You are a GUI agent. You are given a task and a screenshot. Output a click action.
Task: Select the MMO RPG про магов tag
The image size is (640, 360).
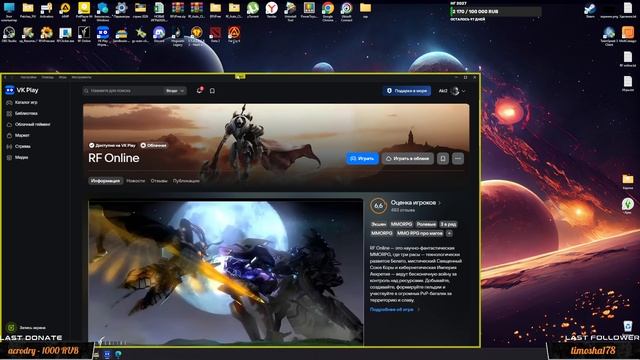(x=420, y=233)
